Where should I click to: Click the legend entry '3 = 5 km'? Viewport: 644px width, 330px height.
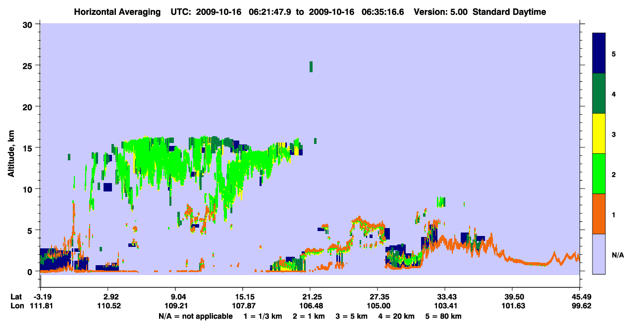pos(353,316)
